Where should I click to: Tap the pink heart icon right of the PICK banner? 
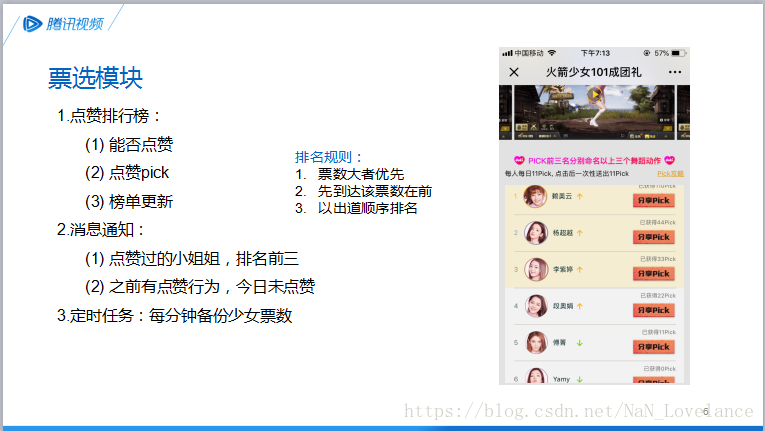coord(669,160)
